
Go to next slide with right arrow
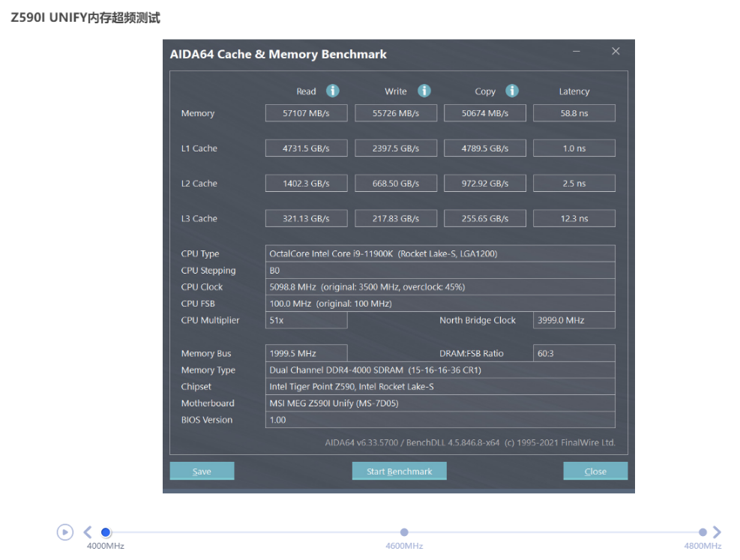[717, 532]
